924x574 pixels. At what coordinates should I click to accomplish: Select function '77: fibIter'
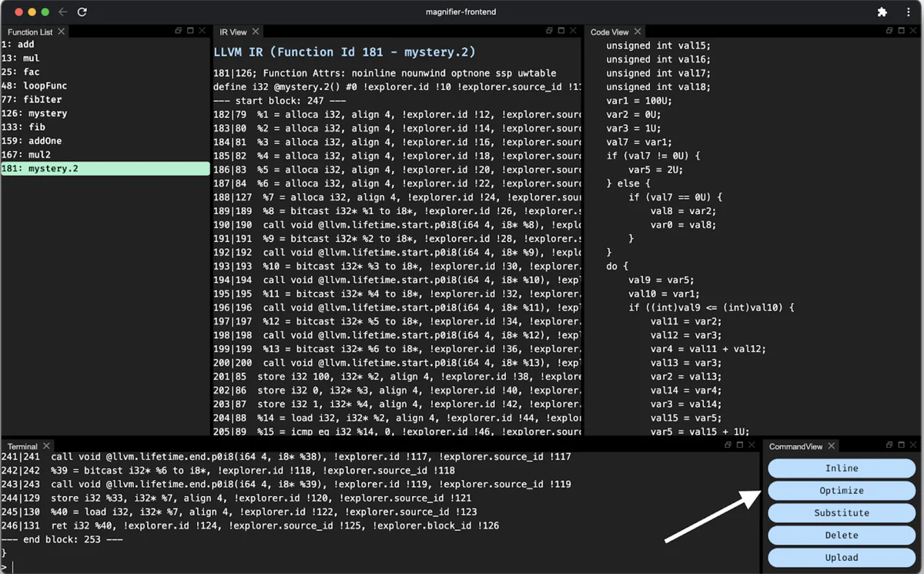[105, 99]
